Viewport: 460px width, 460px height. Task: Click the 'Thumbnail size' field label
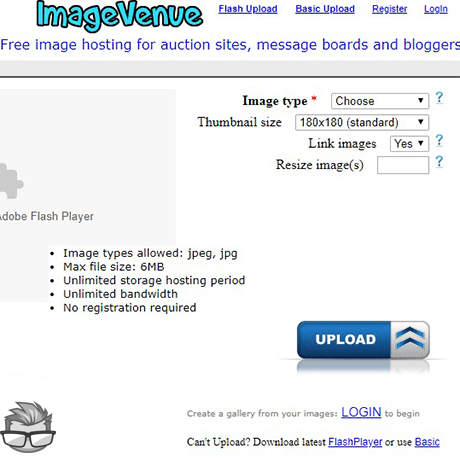[x=239, y=122]
